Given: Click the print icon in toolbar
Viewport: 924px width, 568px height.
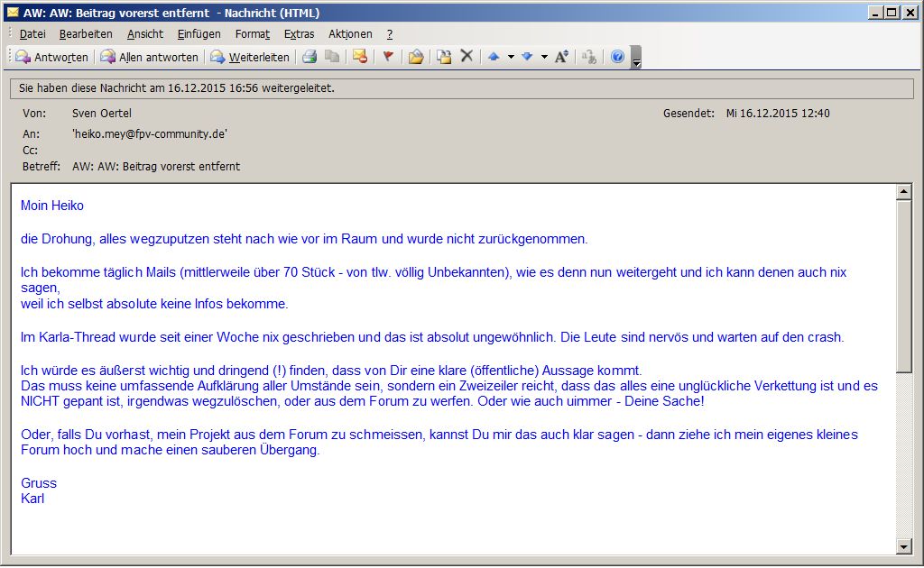Looking at the screenshot, I should (310, 57).
